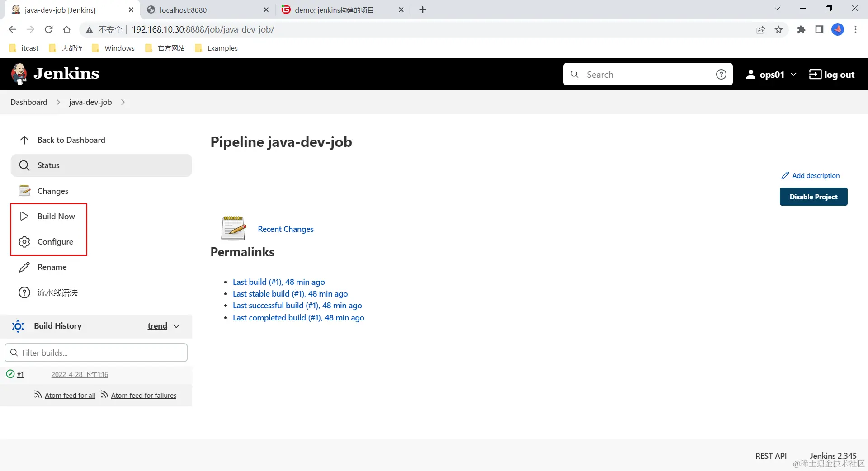Screen dimensions: 868x471
Task: Expand the chevron after the java-dev-job breadcrumb
Action: tap(123, 102)
